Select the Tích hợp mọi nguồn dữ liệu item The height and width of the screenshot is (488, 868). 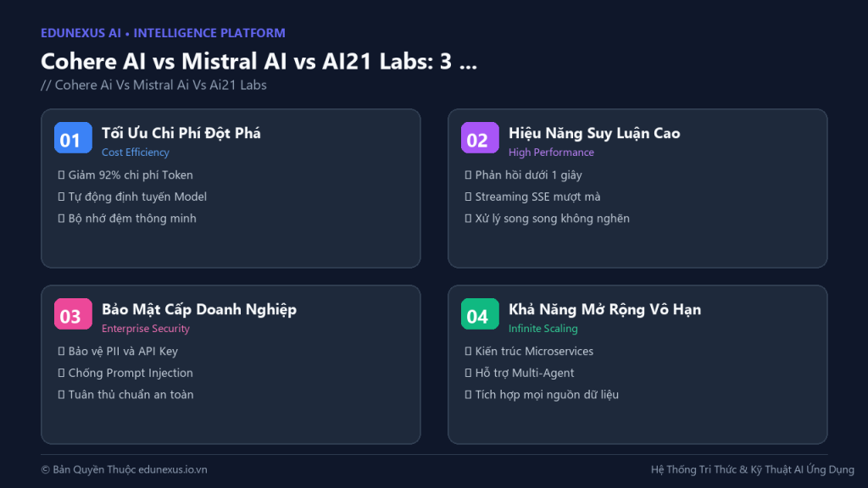[x=547, y=395]
